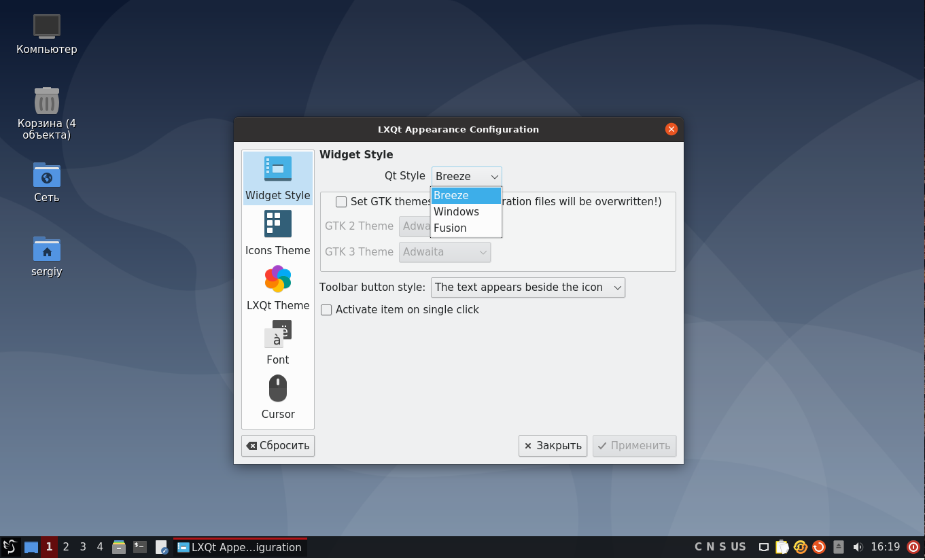Select the Widget Style category
Viewport: 925px width, 560px height.
click(x=278, y=178)
